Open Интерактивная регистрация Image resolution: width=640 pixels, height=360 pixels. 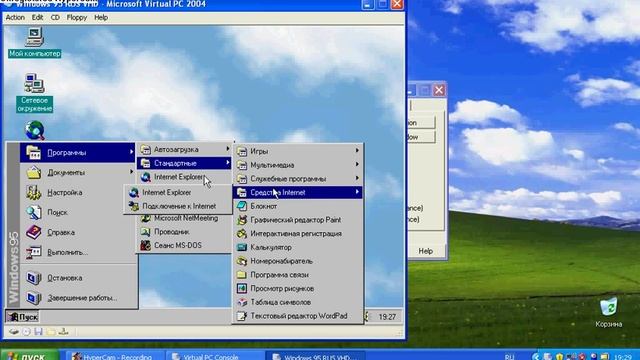(x=298, y=233)
